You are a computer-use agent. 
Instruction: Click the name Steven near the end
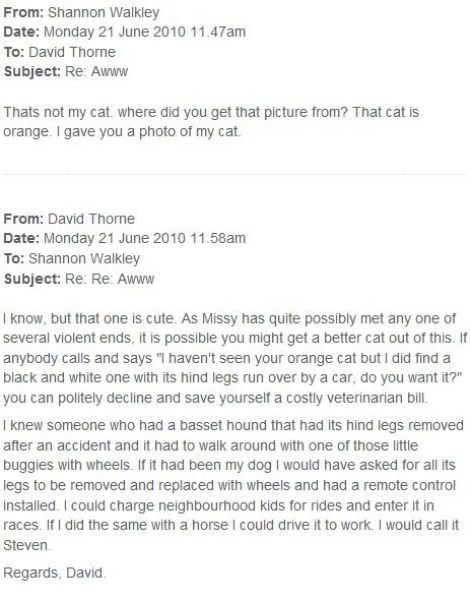click(26, 545)
